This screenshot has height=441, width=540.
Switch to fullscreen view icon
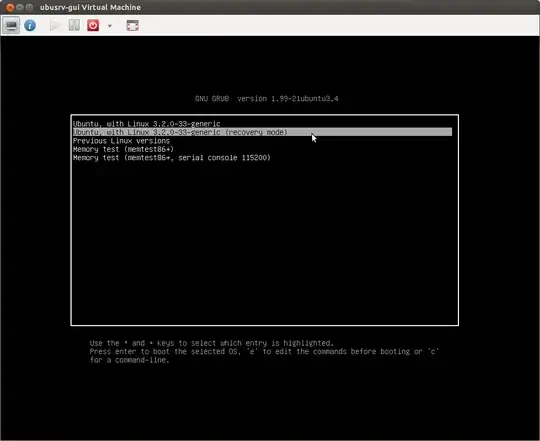point(133,25)
